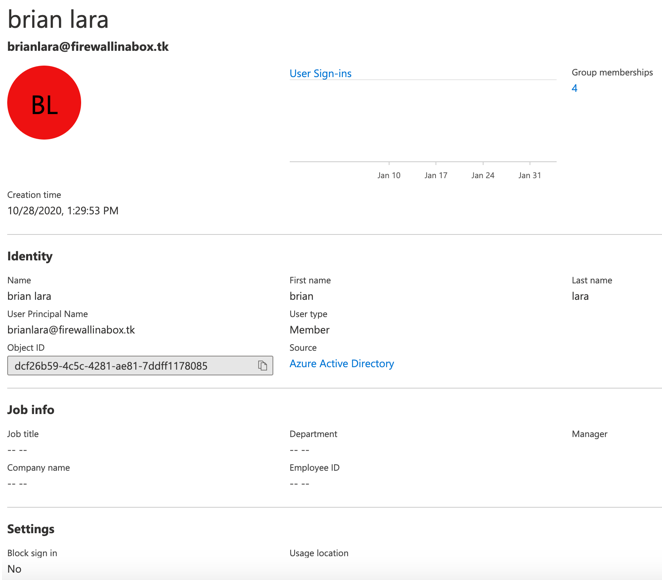Click the email under the page title
Viewport: 662px width, 580px height.
[x=88, y=47]
